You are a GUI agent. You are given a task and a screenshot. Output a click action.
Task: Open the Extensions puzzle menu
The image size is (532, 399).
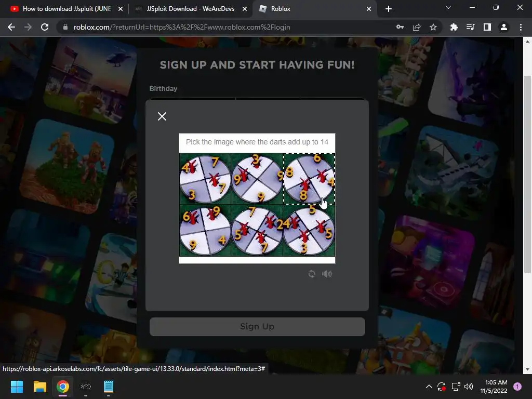[454, 27]
